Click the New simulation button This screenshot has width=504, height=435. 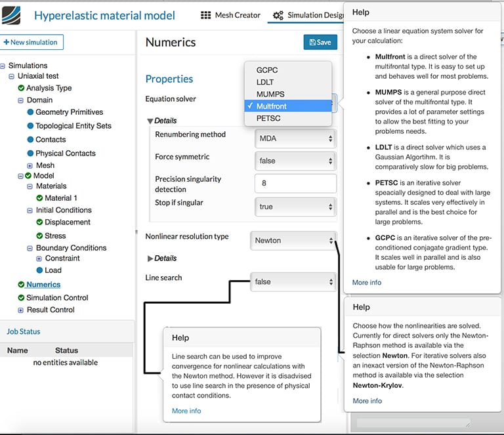point(31,42)
